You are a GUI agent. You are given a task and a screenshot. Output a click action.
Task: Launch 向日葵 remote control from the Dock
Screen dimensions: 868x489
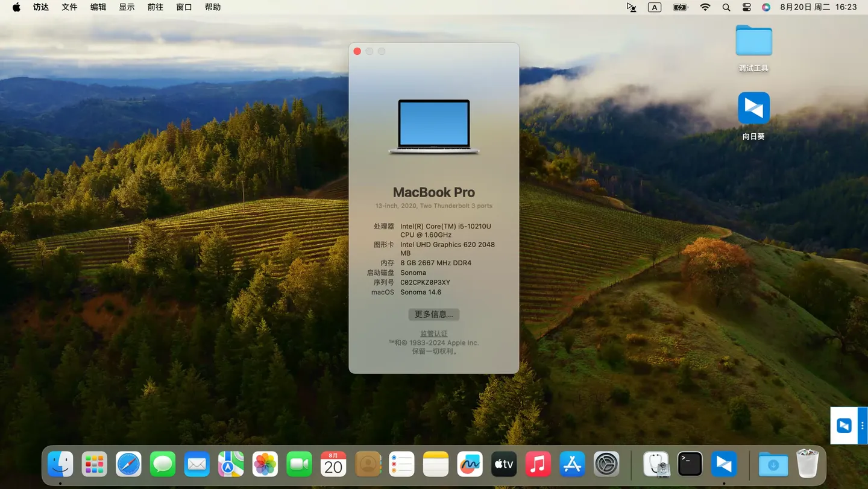[723, 464]
